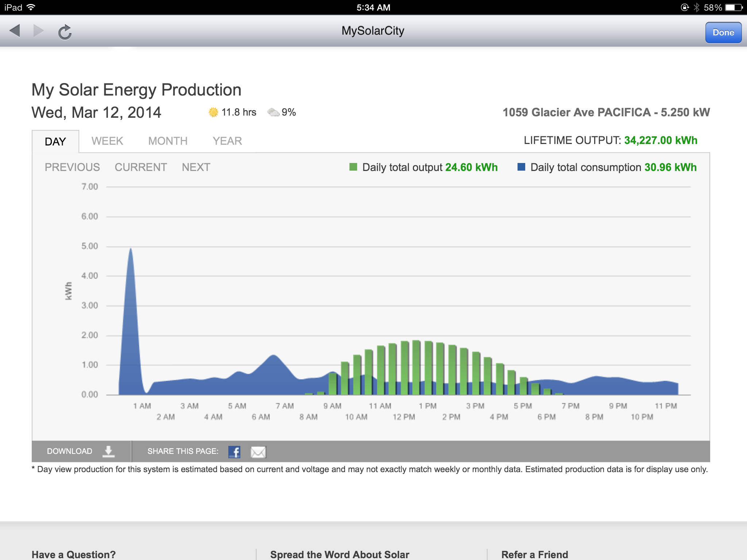
Task: Share page via email envelope icon
Action: point(258,452)
